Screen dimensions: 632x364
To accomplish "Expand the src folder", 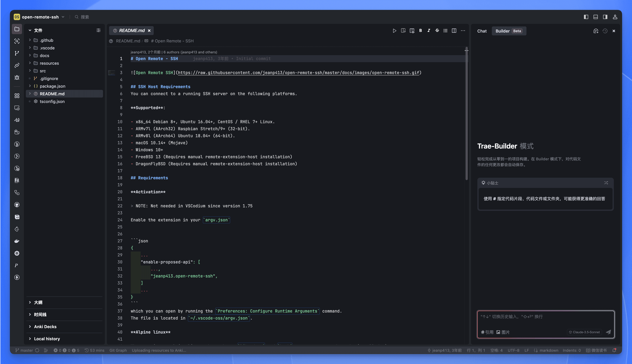I will click(43, 71).
